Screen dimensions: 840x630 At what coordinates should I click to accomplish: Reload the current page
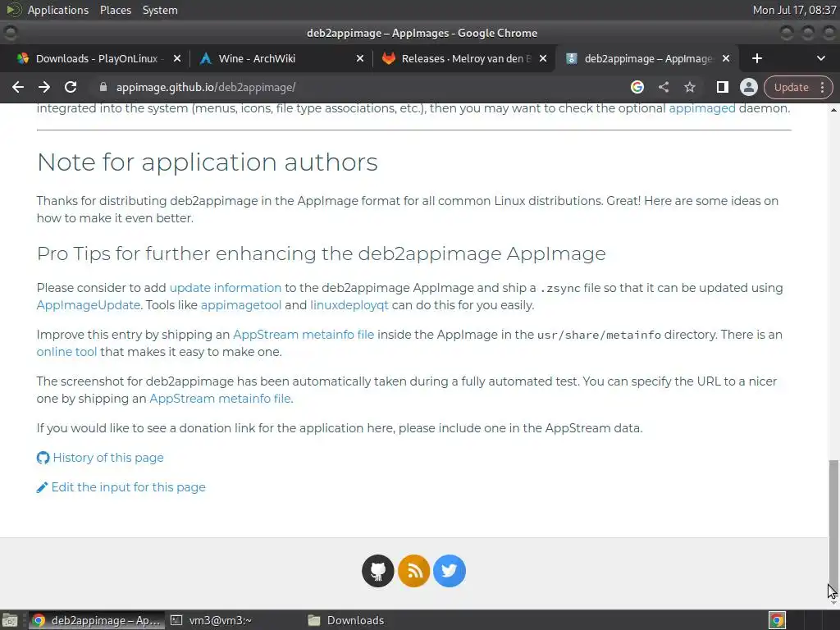[71, 87]
